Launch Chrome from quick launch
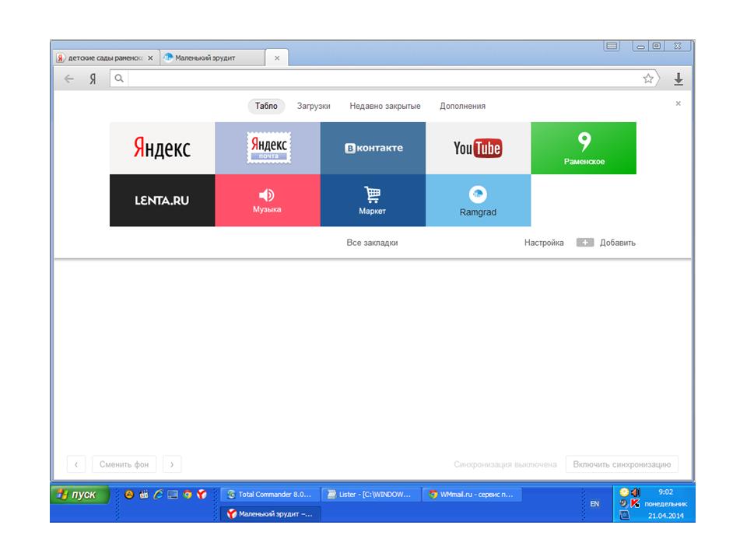The image size is (747, 560). click(x=188, y=495)
